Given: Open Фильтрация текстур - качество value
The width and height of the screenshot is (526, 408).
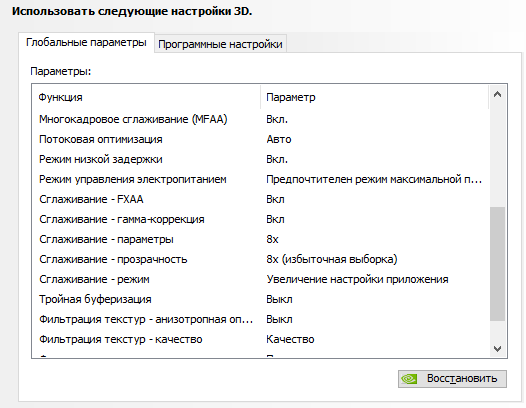Looking at the screenshot, I should (290, 339).
